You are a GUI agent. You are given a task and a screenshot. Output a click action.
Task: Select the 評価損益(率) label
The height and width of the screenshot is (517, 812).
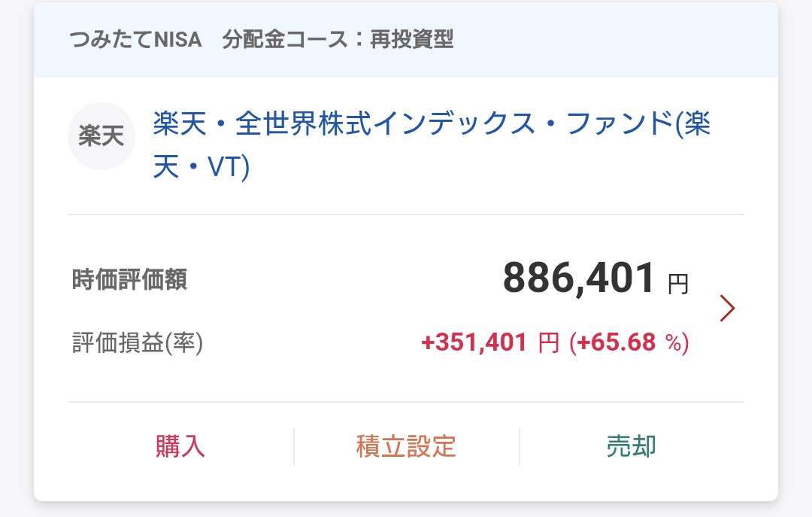138,342
